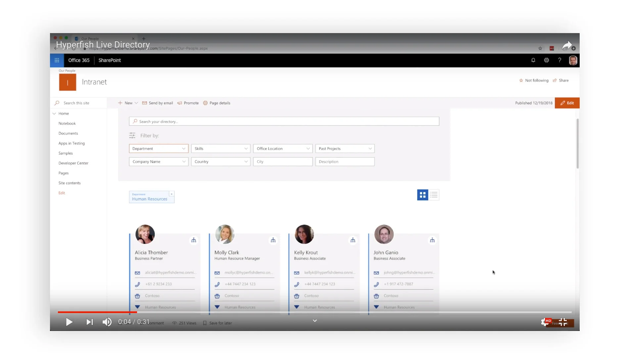Open org chart for Alicia Thomber
This screenshot has width=629, height=364.
pos(194,240)
